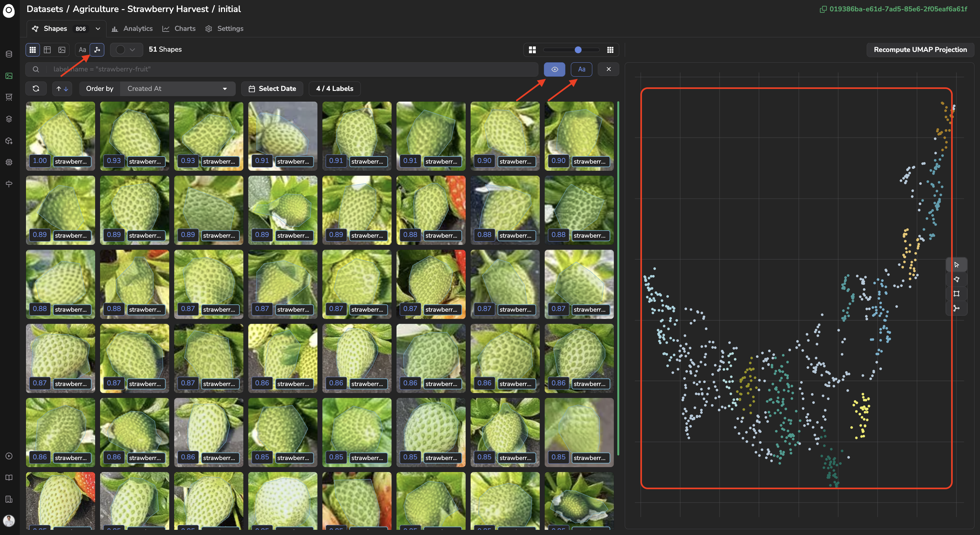The width and height of the screenshot is (980, 535).
Task: Select the node graph tool in plot
Action: coord(956,308)
